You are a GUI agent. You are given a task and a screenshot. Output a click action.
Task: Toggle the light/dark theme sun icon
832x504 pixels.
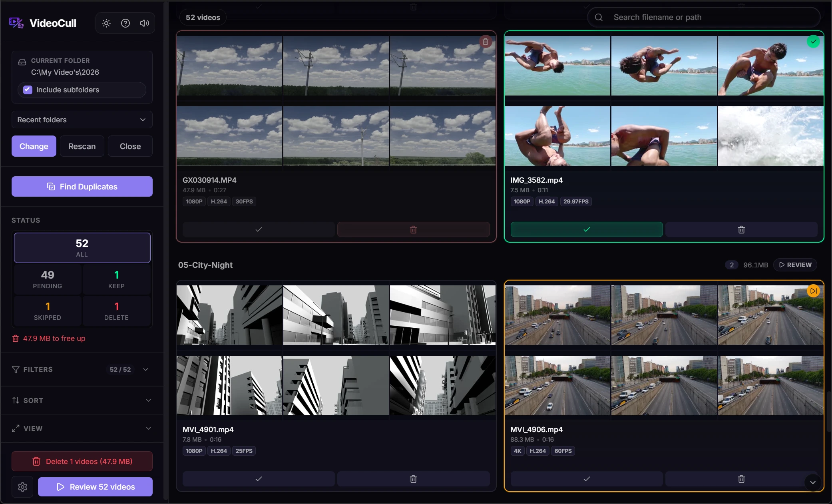click(106, 23)
